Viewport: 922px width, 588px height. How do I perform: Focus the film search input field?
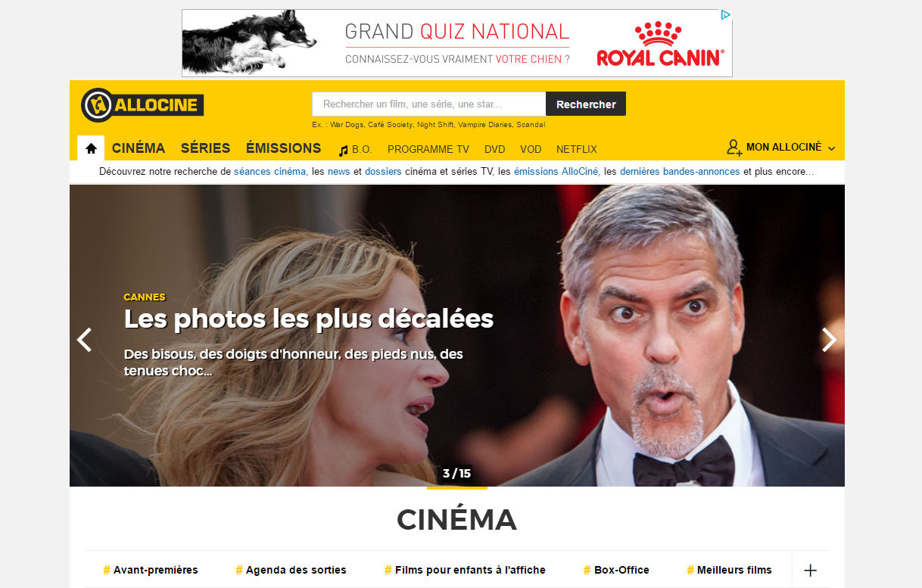pyautogui.click(x=428, y=104)
